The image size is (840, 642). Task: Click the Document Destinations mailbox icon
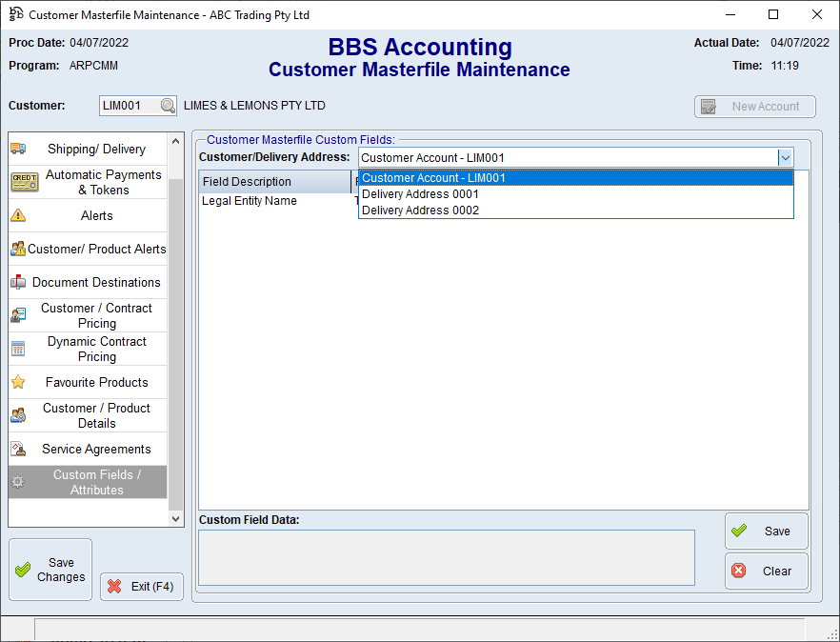pos(18,282)
